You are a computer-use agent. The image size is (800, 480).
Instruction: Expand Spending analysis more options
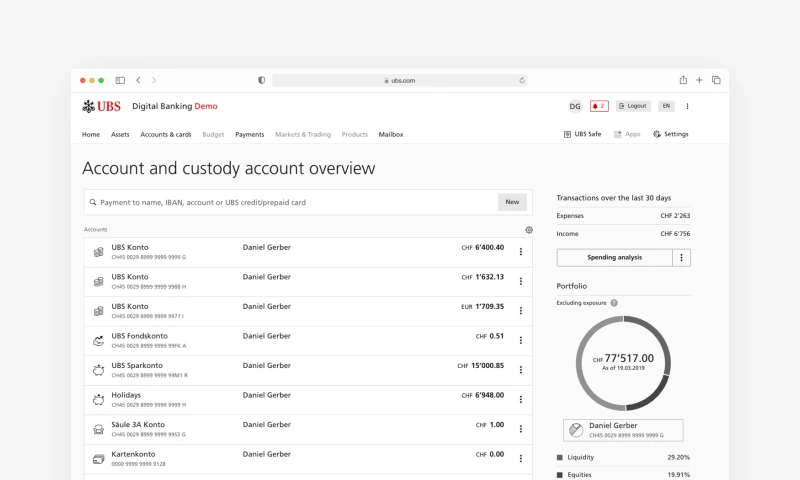tap(681, 257)
